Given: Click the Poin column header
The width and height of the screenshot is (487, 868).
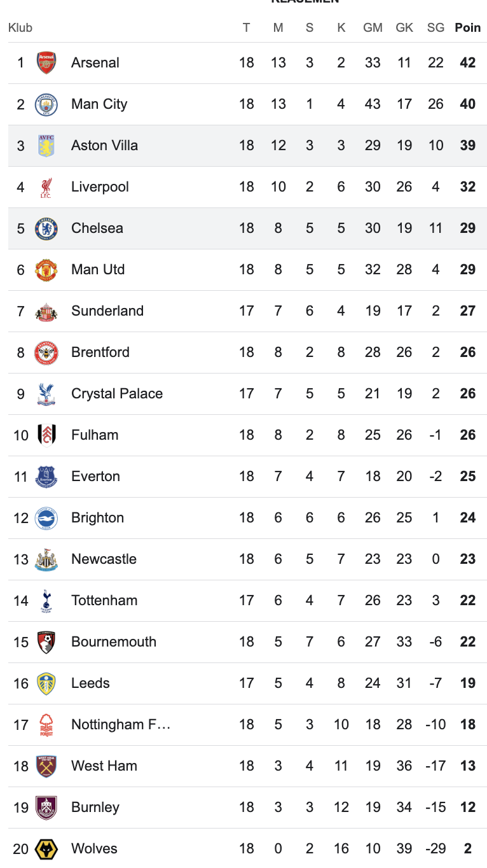Looking at the screenshot, I should click(x=468, y=28).
